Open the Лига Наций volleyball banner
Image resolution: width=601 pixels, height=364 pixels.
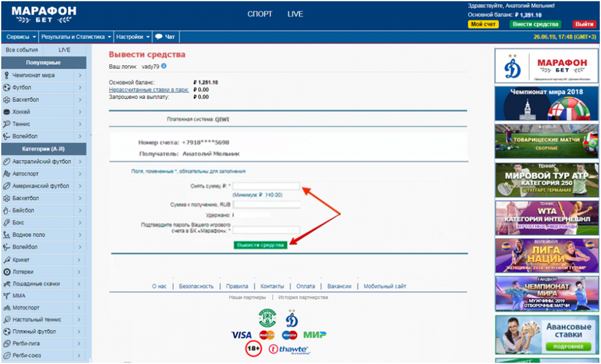(546, 256)
